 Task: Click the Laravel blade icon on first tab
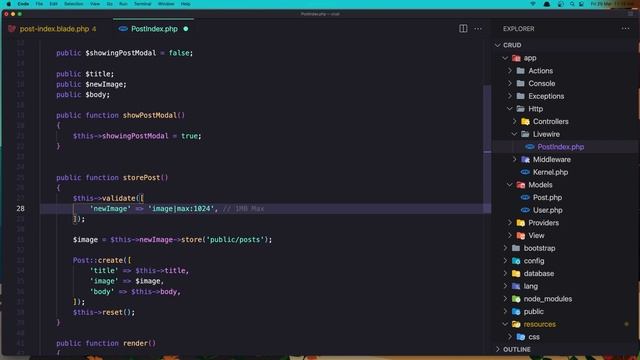[x=12, y=29]
